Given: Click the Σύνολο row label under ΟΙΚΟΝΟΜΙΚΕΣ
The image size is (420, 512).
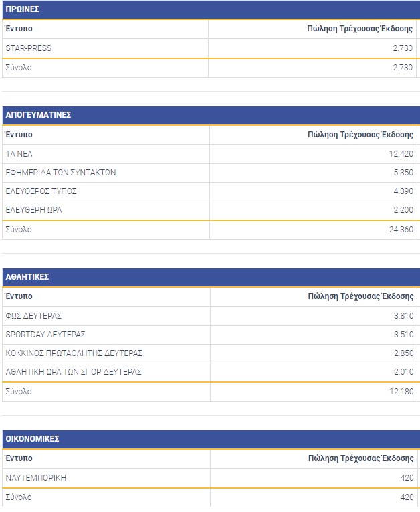Looking at the screenshot, I should (x=19, y=497).
